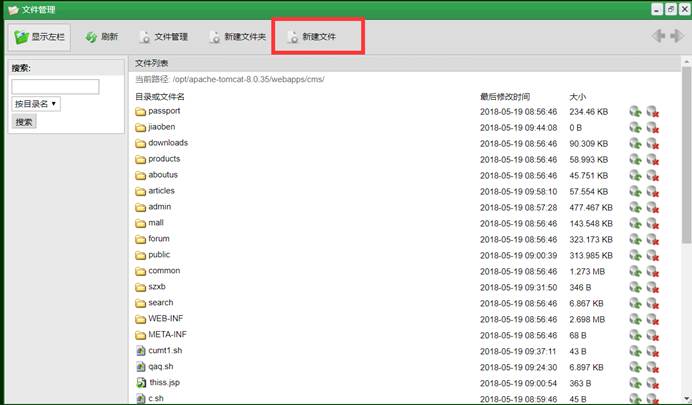Click the green arrow icon for szxb
Screen dimensions: 692x405
(635, 287)
